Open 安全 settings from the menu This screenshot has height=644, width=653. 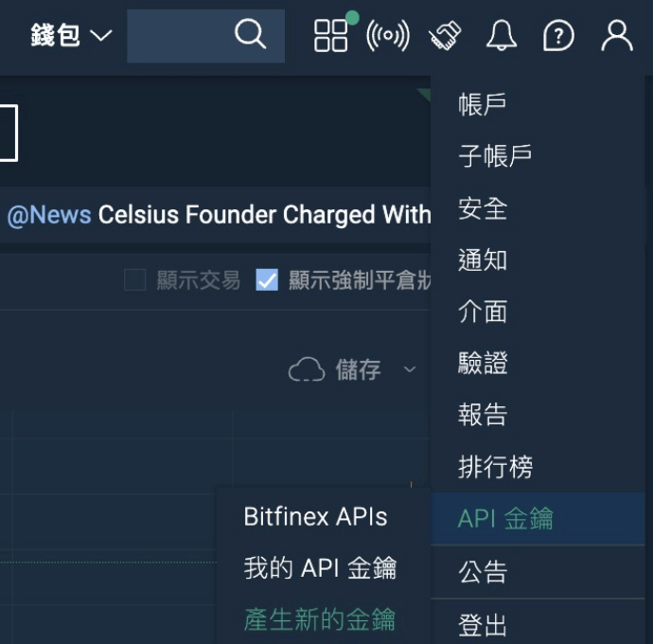483,208
